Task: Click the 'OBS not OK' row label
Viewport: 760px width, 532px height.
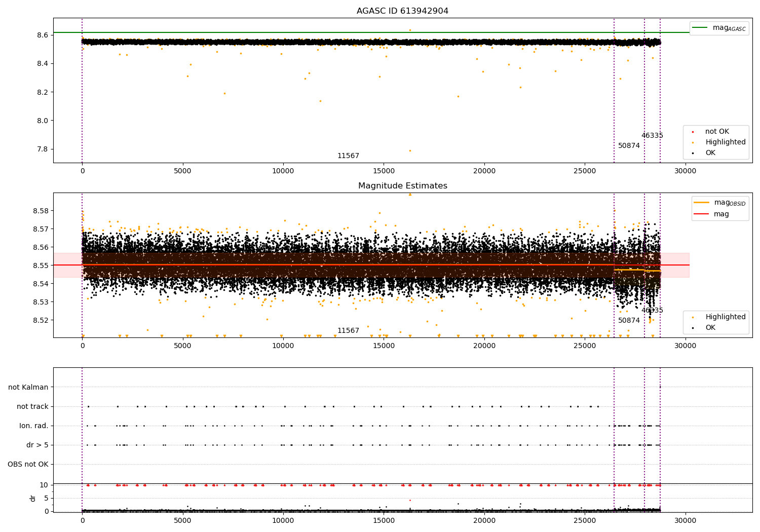Action: (28, 464)
